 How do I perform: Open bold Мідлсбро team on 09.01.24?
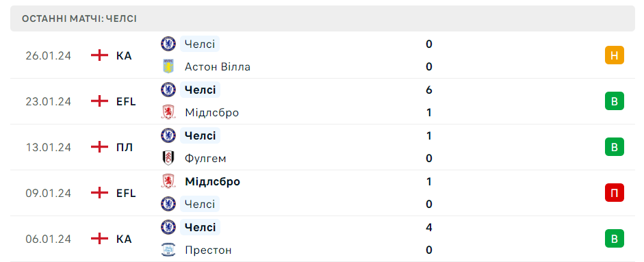(212, 181)
